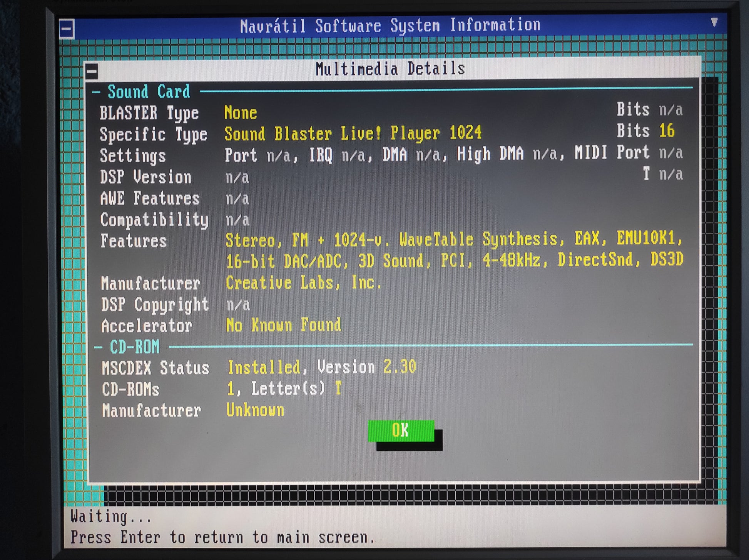Viewport: 749px width, 560px height.
Task: Select the CD-ROM section heading
Action: tap(135, 347)
